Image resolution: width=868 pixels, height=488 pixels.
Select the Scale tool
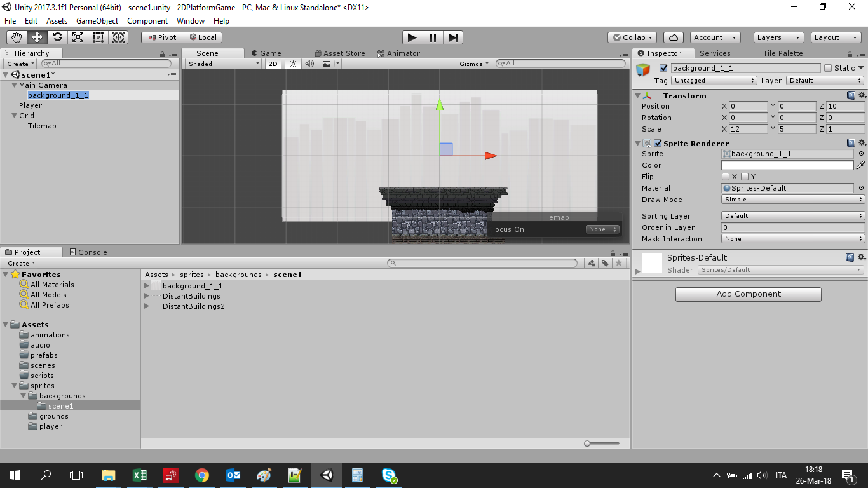[78, 37]
